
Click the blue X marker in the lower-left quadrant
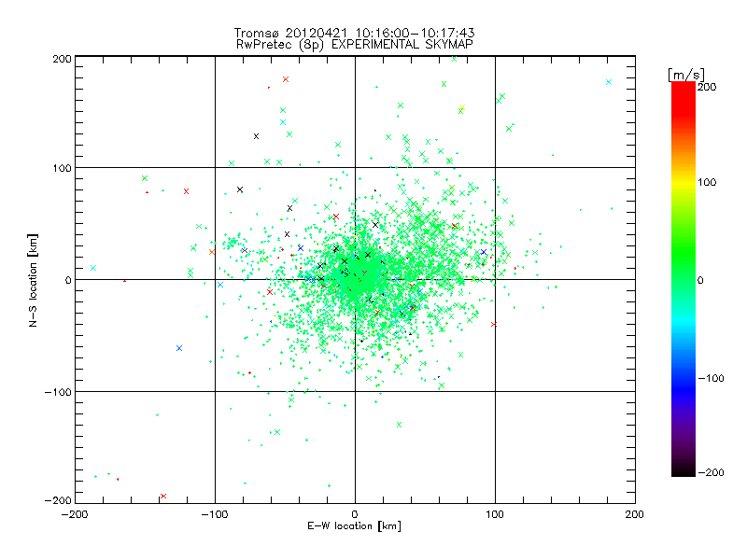(179, 348)
